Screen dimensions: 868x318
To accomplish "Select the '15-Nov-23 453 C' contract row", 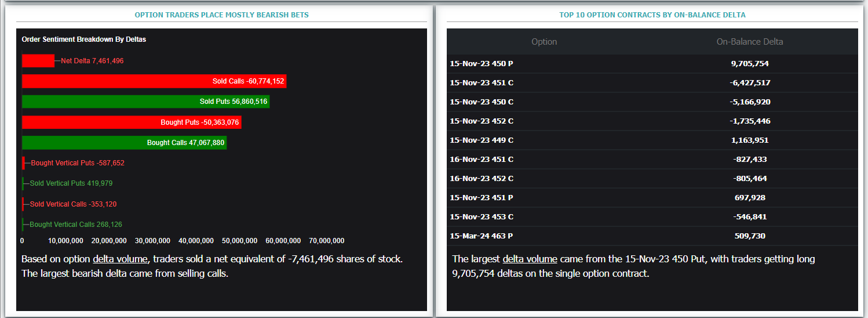I will [652, 217].
